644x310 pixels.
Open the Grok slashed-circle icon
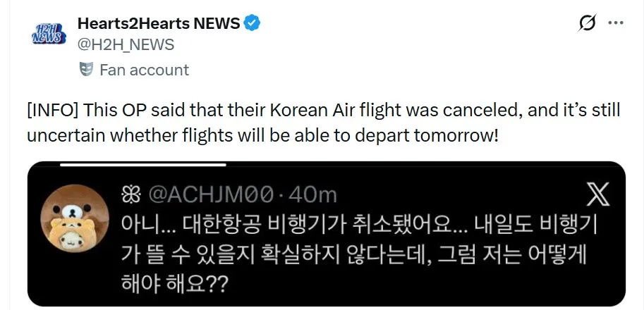point(587,23)
